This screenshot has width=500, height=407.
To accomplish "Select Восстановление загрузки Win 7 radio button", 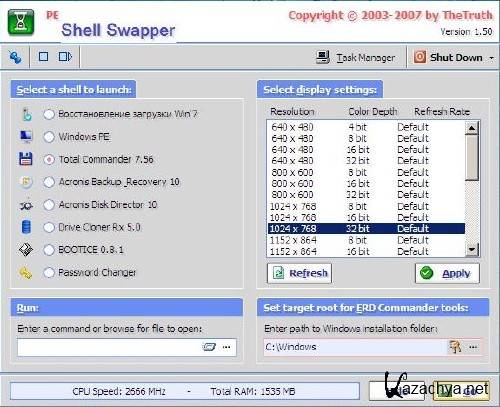I will click(x=49, y=114).
